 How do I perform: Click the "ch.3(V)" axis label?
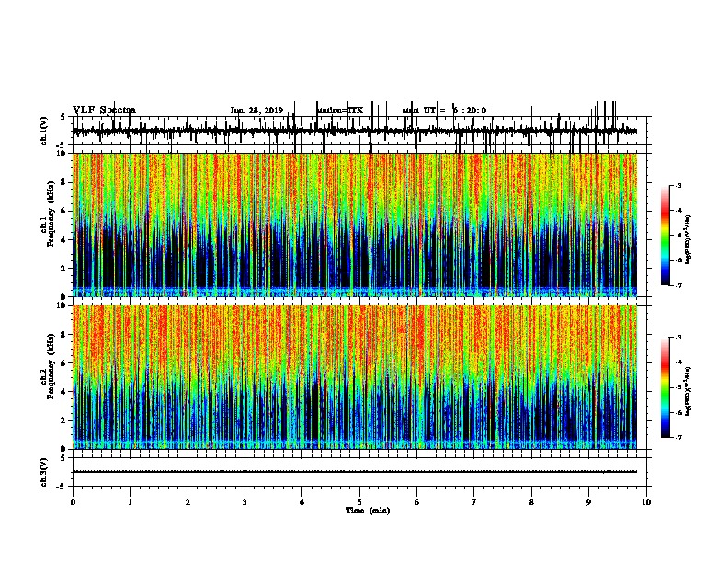[44, 472]
